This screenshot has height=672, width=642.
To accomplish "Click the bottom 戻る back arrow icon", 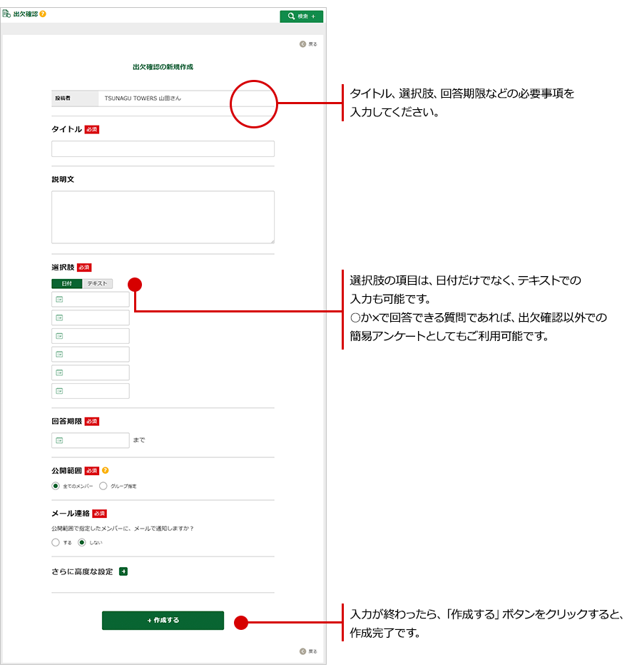I will pyautogui.click(x=302, y=651).
